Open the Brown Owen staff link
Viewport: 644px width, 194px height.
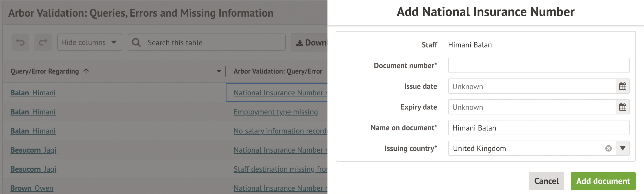click(x=32, y=188)
